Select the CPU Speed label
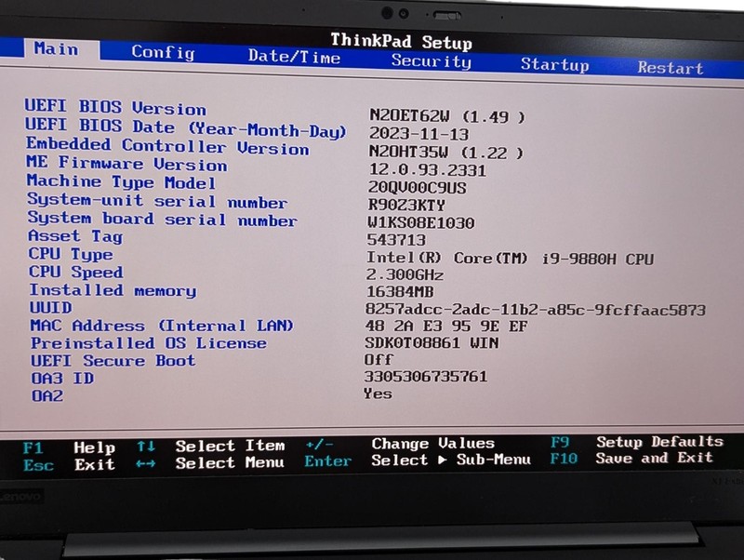The width and height of the screenshot is (744, 560). (x=76, y=272)
